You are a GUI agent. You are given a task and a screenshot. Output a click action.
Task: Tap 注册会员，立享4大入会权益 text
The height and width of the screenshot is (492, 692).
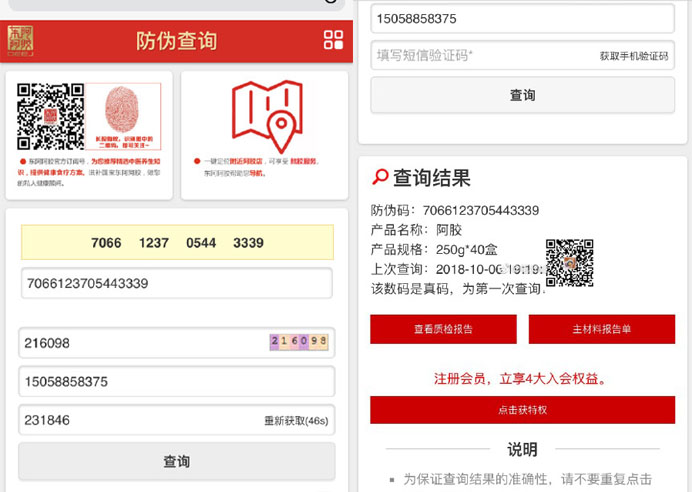(520, 379)
